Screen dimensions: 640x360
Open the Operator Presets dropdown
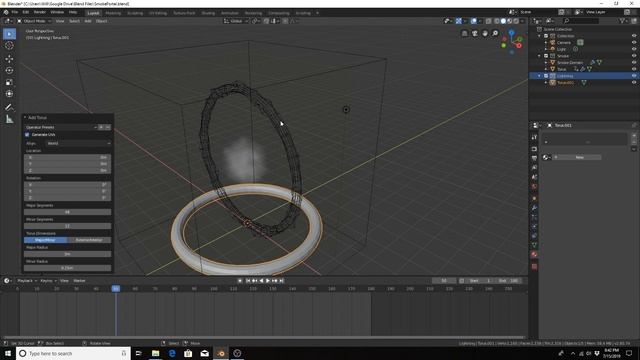[x=61, y=127]
